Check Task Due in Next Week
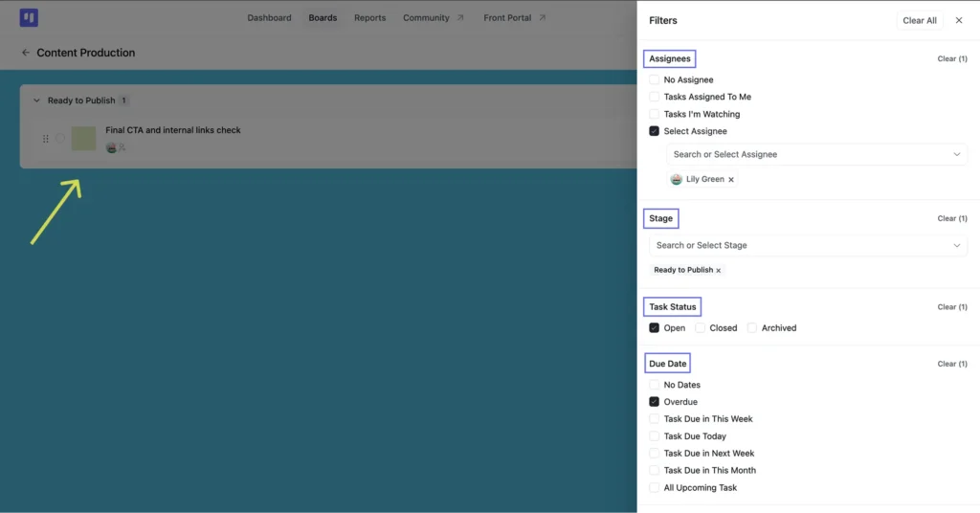 coord(654,453)
